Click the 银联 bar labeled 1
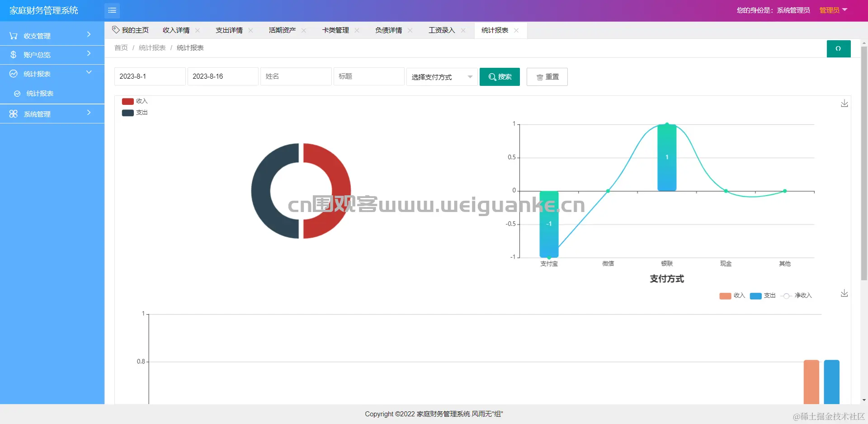 pyautogui.click(x=667, y=157)
